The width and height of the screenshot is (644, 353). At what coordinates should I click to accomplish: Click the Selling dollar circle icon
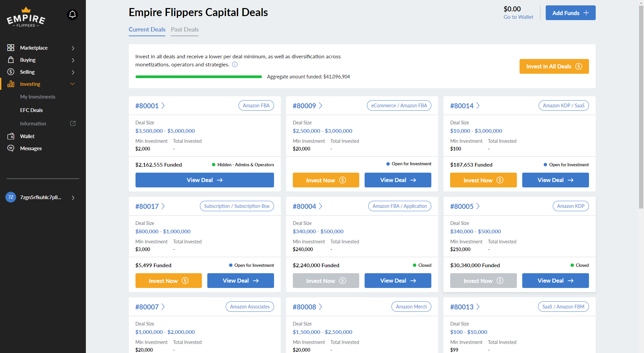[x=11, y=72]
